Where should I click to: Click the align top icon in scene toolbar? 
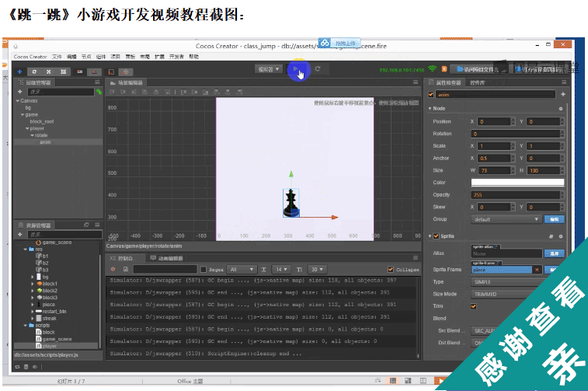[x=112, y=92]
